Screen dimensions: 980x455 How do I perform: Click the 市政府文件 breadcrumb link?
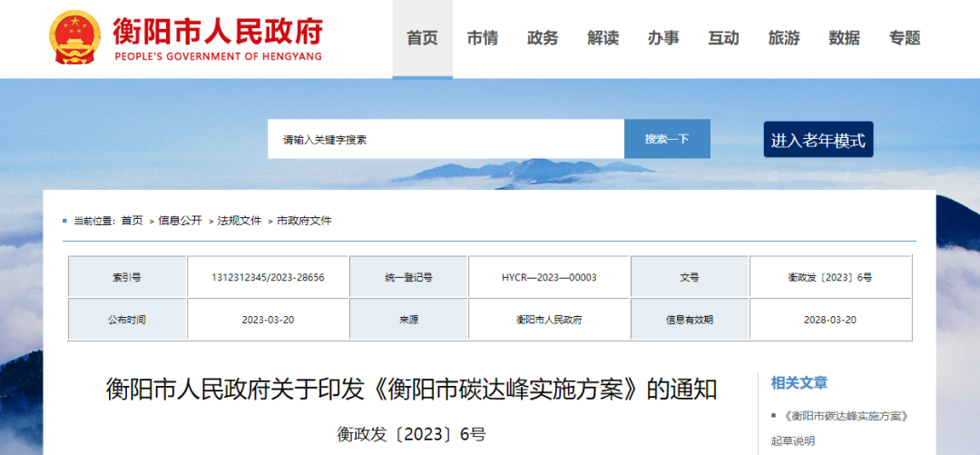pyautogui.click(x=304, y=221)
